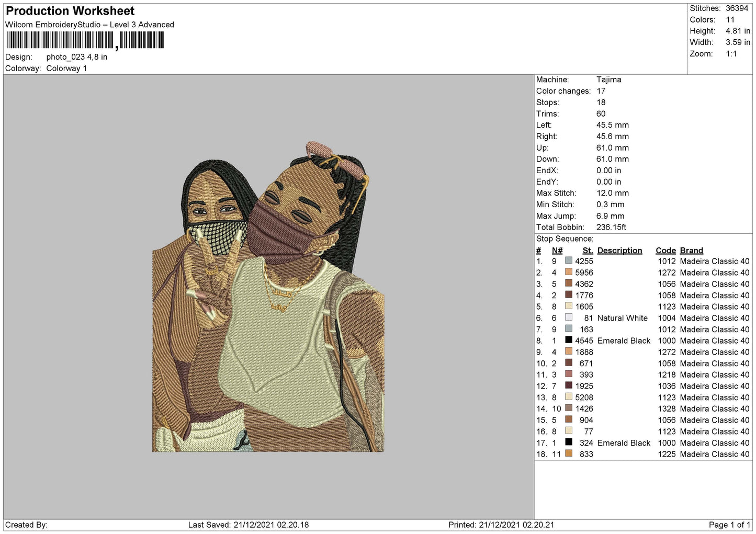Click the 'Brand' column header
This screenshot has height=534, width=756.
pyautogui.click(x=692, y=251)
